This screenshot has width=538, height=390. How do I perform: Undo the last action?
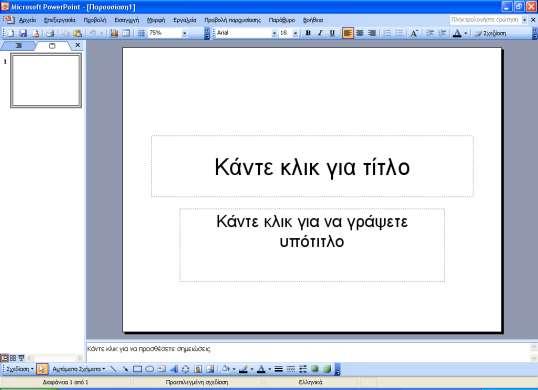click(93, 33)
